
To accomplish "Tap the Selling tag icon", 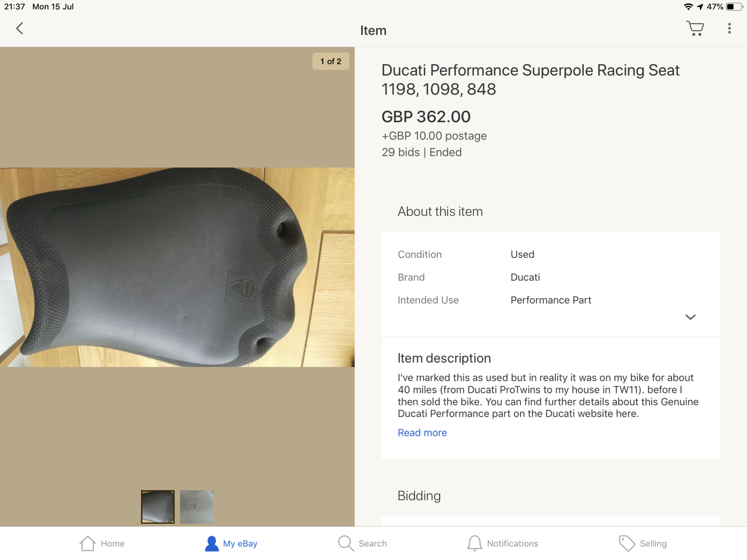I will [x=627, y=543].
